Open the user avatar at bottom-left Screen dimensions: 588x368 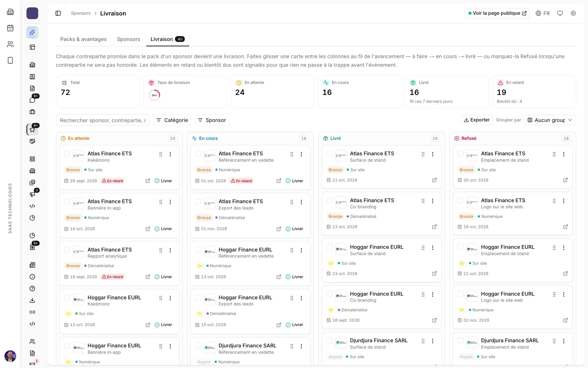tap(10, 356)
